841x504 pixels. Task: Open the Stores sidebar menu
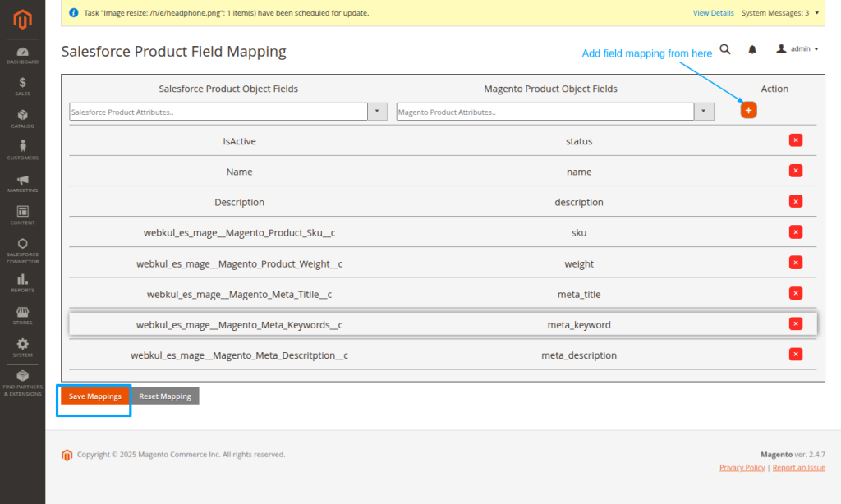point(22,316)
